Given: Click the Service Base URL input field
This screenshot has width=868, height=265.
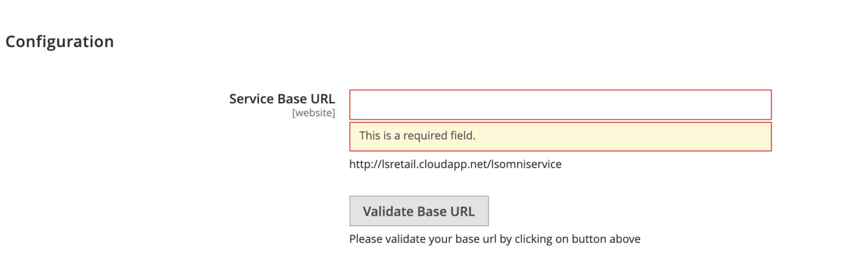Looking at the screenshot, I should pos(560,105).
